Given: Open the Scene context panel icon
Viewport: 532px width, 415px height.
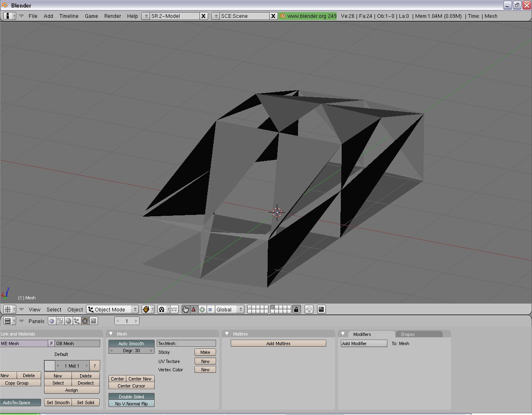Looking at the screenshot, I should pos(94,321).
